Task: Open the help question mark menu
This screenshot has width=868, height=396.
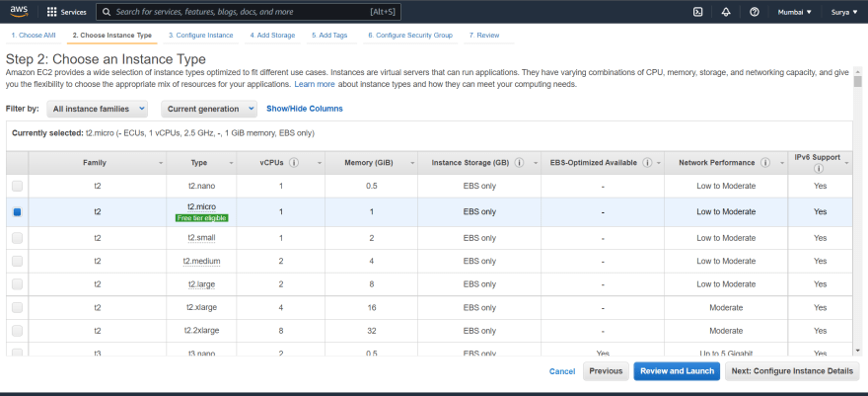Action: coord(754,12)
